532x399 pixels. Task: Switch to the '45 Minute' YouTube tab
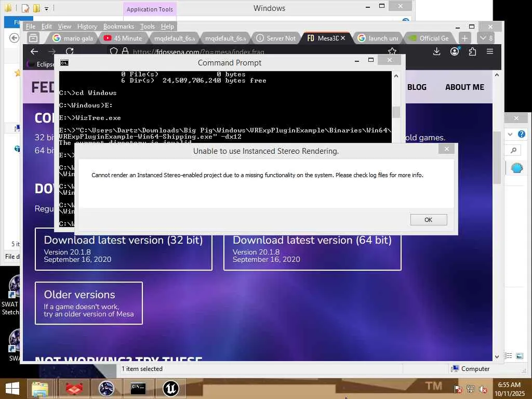(123, 38)
